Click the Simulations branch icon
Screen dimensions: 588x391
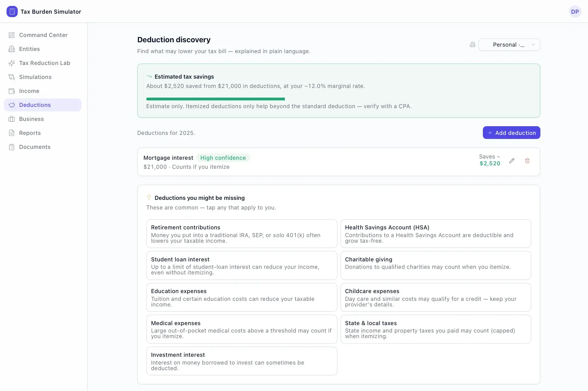(x=12, y=77)
